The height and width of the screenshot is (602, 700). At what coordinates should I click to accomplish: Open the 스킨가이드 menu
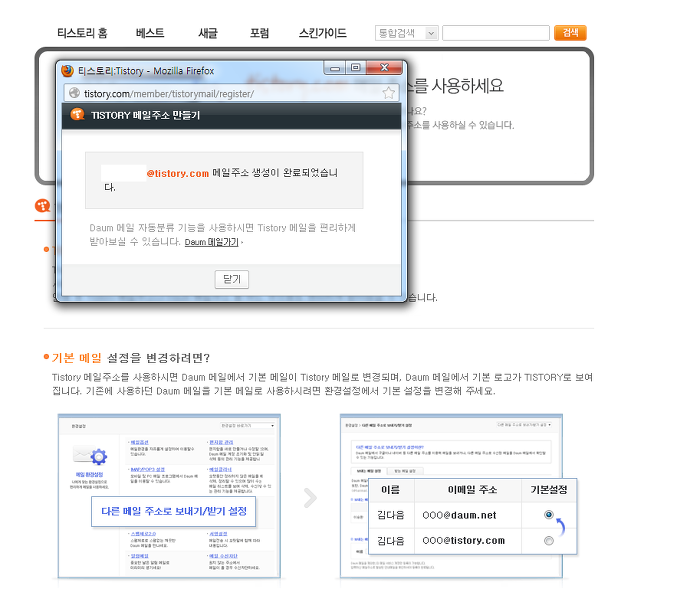(322, 33)
